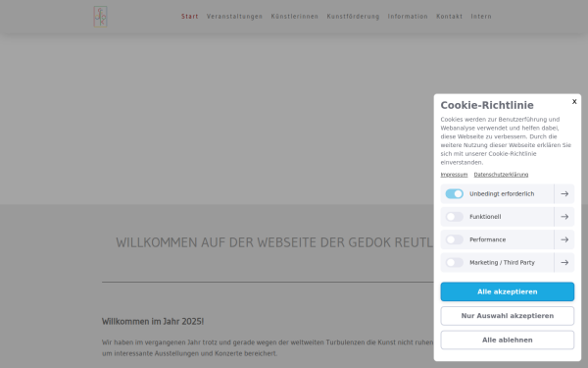Open the Künstlerinnen menu
Viewport: 588px width, 368px height.
(x=294, y=16)
